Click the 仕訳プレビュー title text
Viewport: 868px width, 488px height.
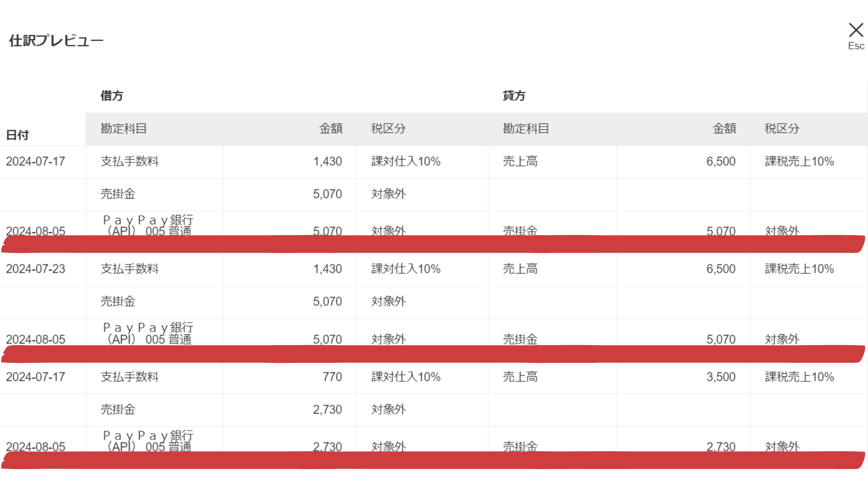pos(56,40)
